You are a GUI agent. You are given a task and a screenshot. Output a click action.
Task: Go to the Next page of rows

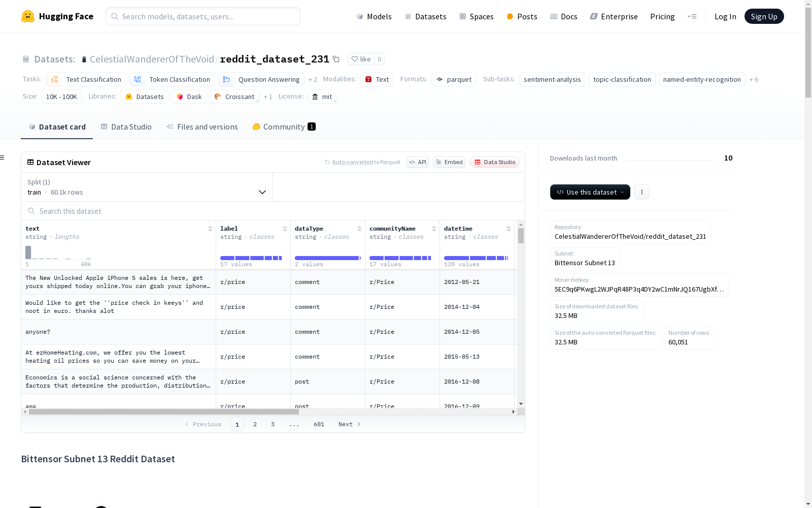point(349,424)
